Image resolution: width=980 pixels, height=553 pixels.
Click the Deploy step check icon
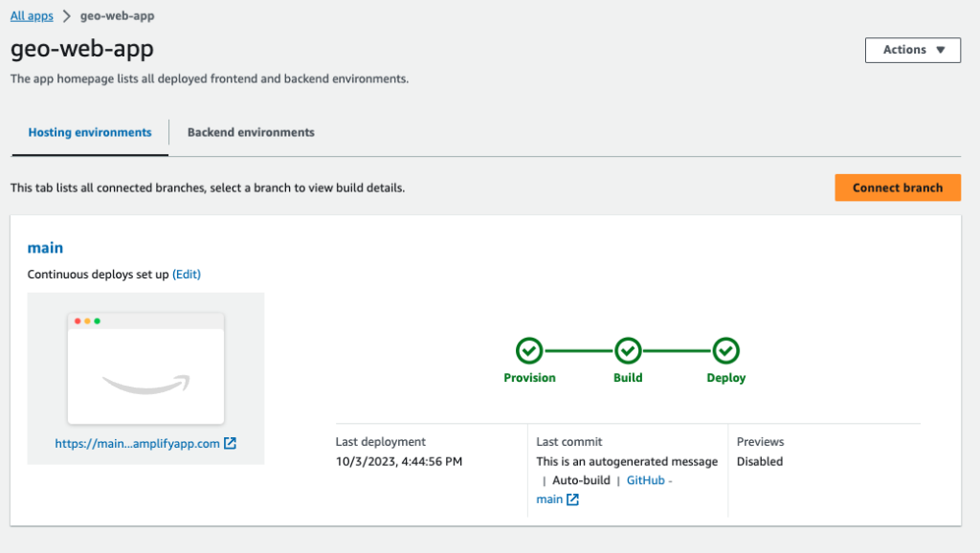725,350
